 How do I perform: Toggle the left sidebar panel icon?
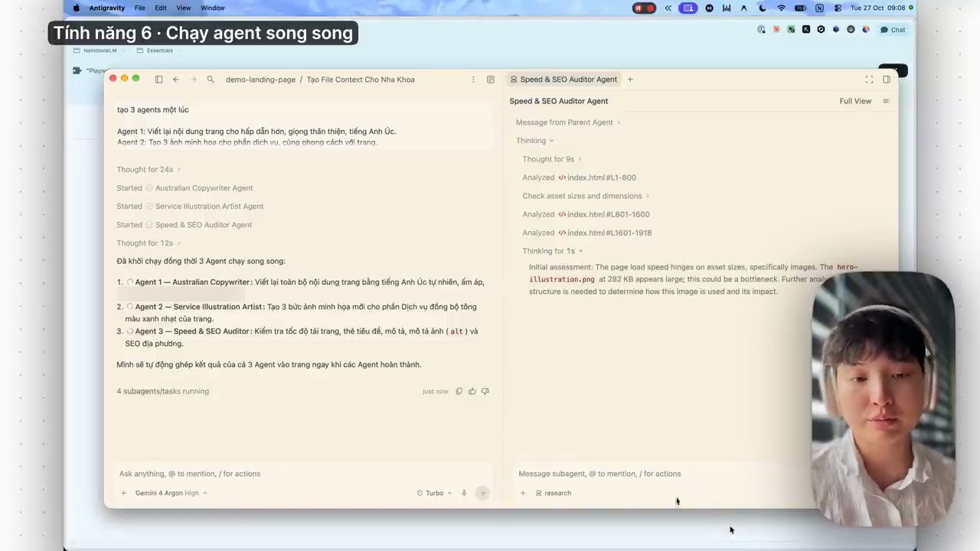[x=158, y=80]
